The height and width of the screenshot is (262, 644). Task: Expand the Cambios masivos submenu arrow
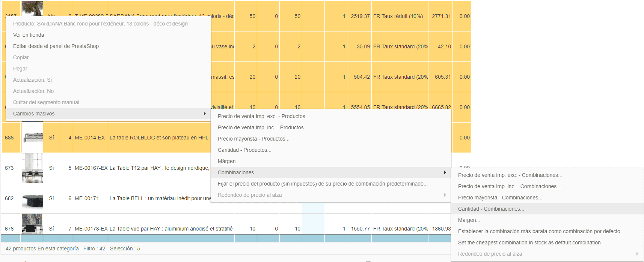click(205, 114)
